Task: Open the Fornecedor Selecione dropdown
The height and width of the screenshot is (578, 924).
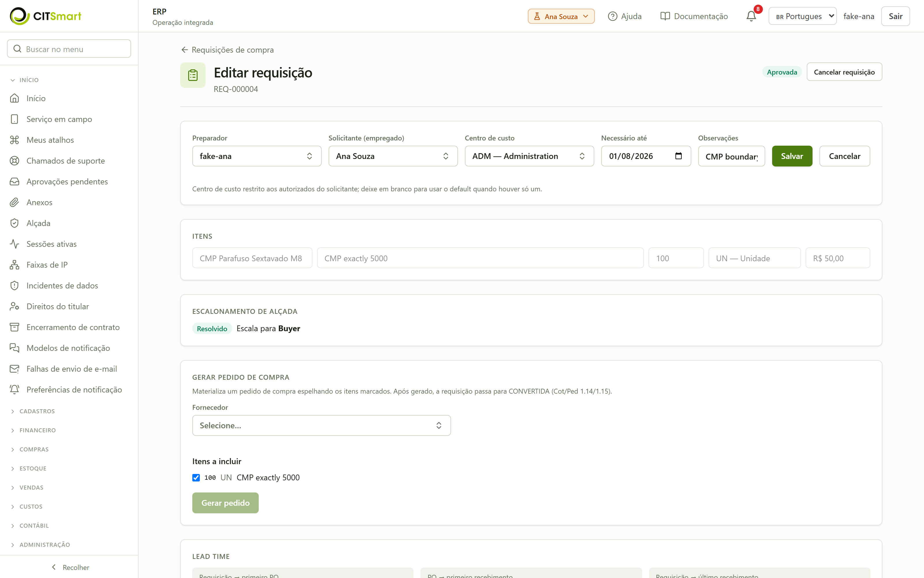Action: click(321, 425)
